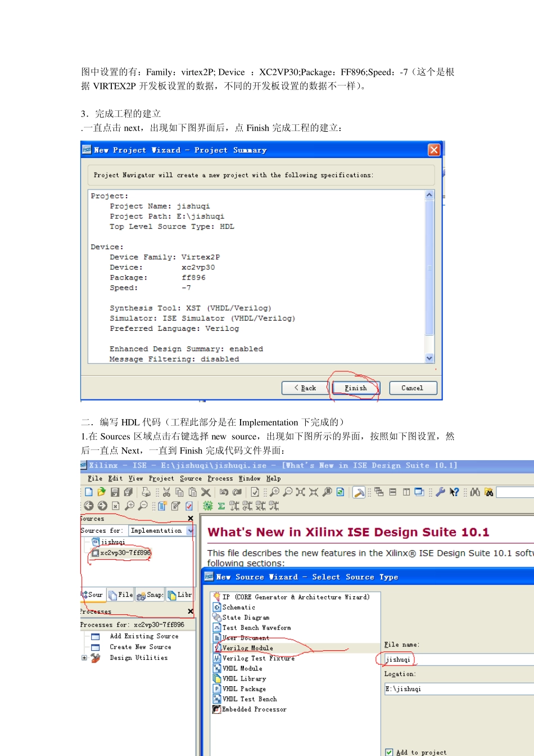Open the Process menu
Image resolution: width=534 pixels, height=756 pixels.
220,479
